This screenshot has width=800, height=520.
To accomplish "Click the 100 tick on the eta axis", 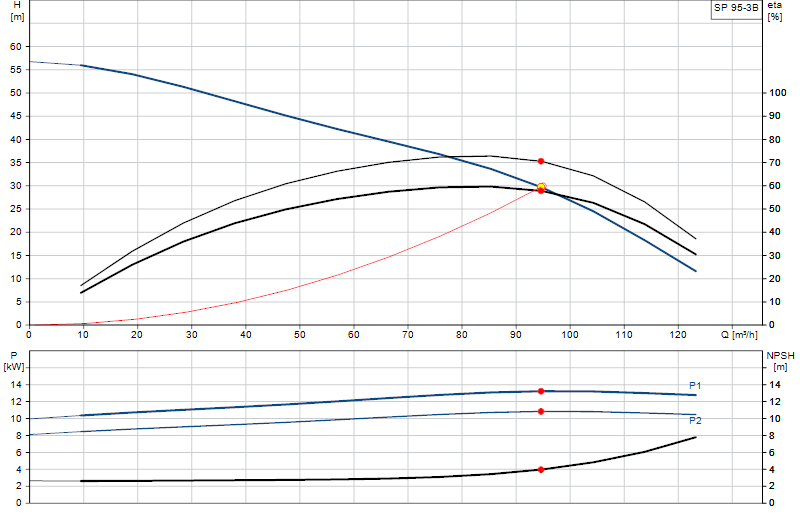I will click(x=778, y=93).
